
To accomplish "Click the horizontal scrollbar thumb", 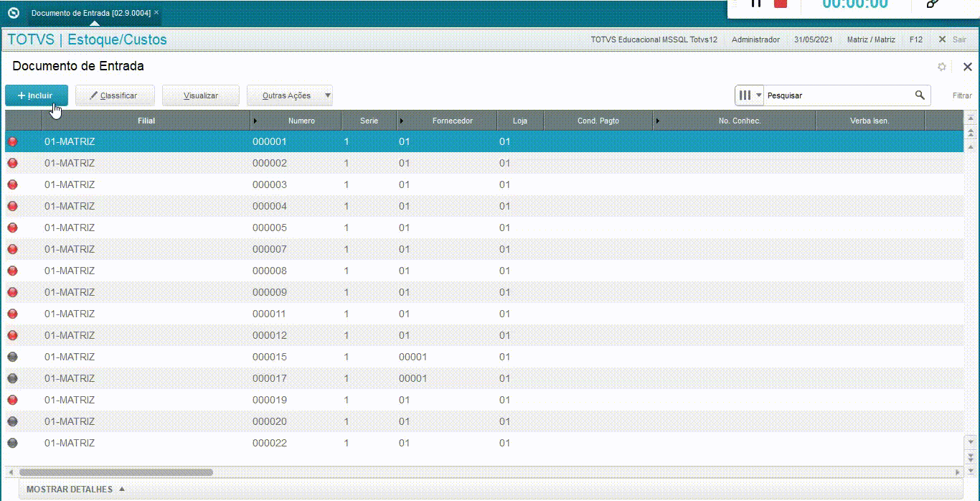I will tap(116, 472).
